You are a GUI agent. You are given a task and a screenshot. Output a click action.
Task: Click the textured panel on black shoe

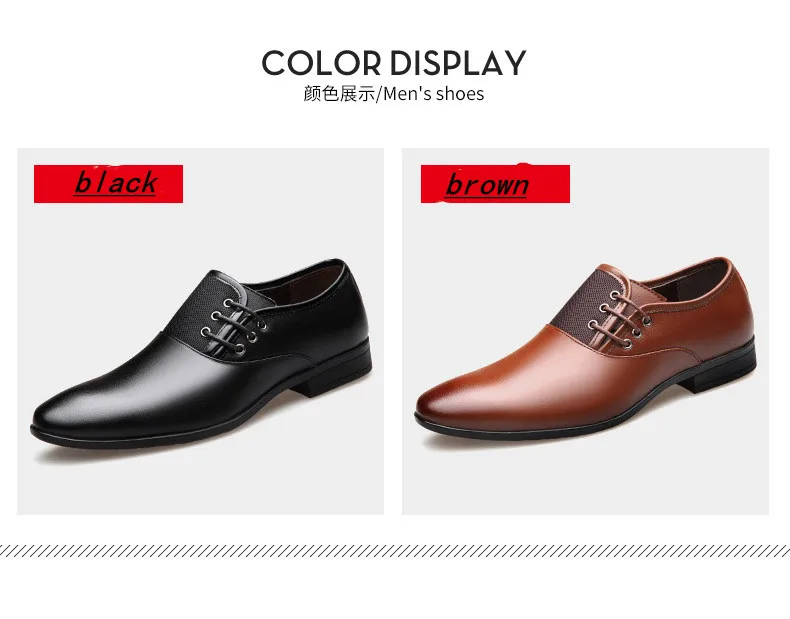194,307
